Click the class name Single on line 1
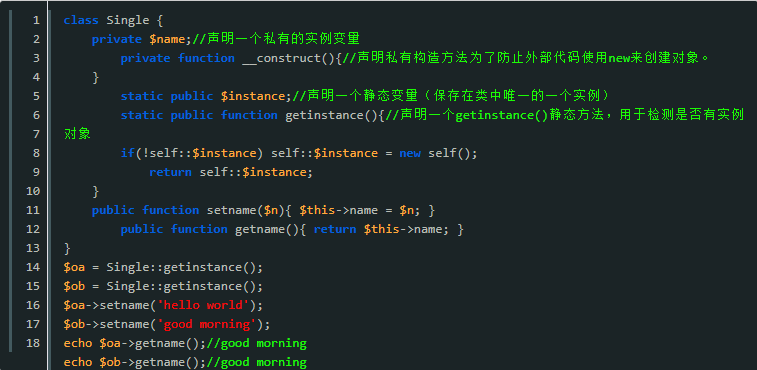757x370 pixels. pyautogui.click(x=127, y=20)
